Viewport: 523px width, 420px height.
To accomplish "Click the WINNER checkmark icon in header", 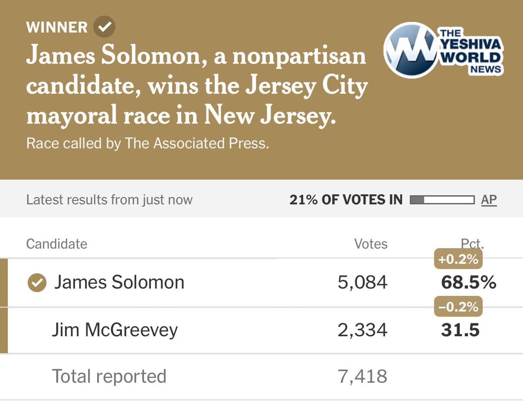I will click(104, 27).
